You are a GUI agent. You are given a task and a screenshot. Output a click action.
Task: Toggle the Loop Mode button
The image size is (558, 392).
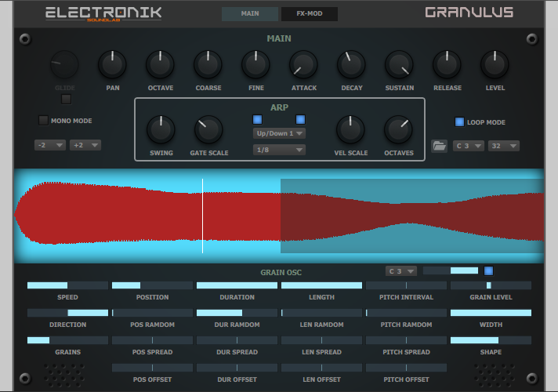tap(459, 122)
